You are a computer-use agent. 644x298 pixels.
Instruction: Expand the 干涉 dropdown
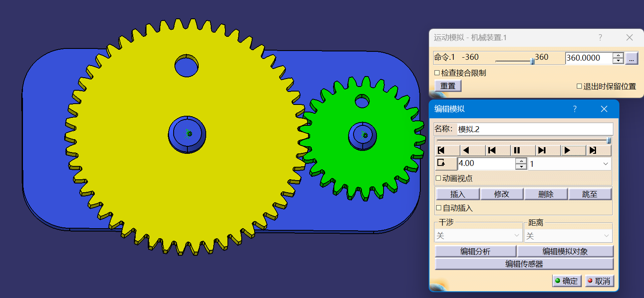pyautogui.click(x=478, y=236)
